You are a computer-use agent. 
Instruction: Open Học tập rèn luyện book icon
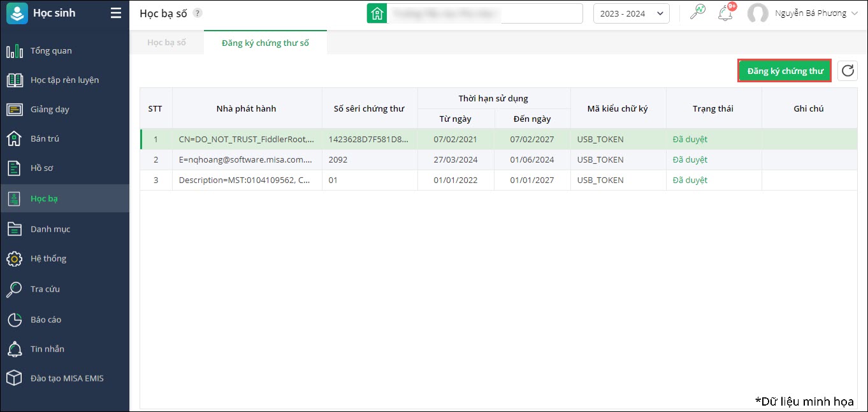(x=15, y=80)
